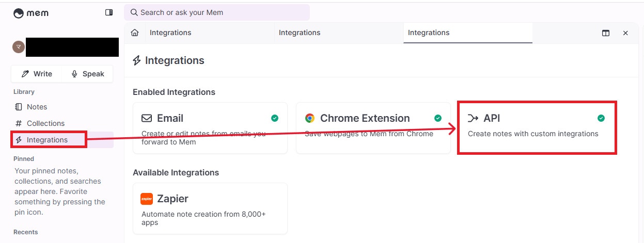The height and width of the screenshot is (243, 644).
Task: Click the user avatar circle
Action: click(19, 47)
